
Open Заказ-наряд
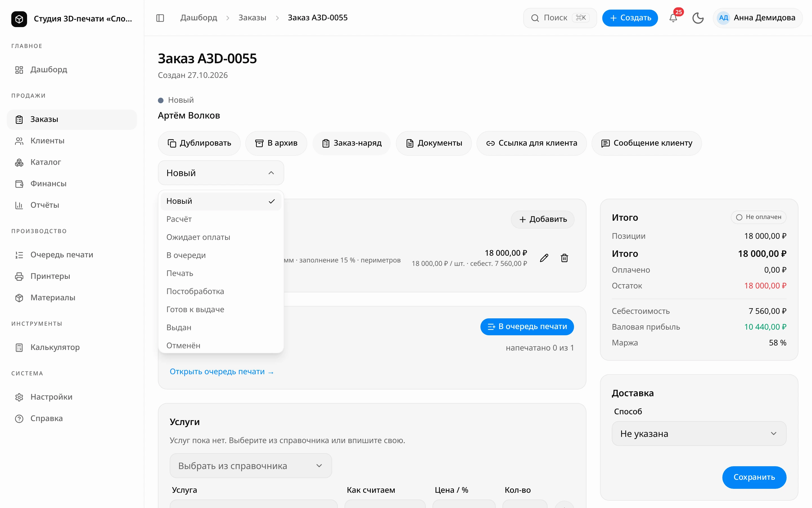(x=352, y=143)
